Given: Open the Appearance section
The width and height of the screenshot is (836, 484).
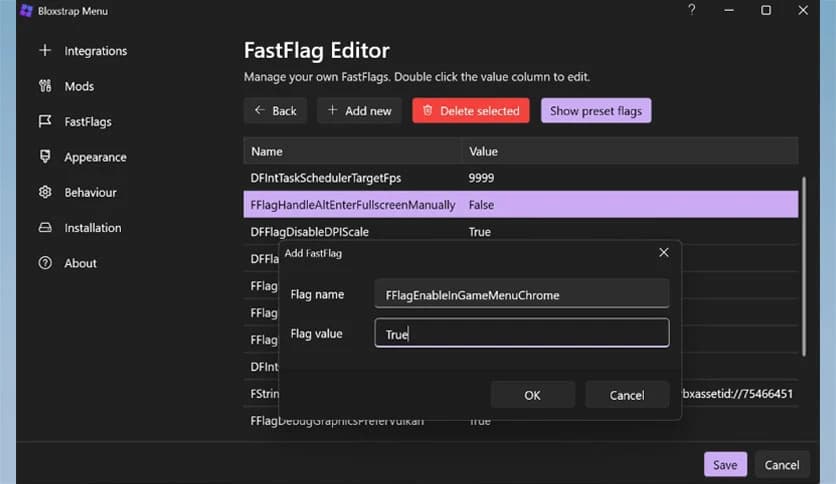Looking at the screenshot, I should pyautogui.click(x=95, y=157).
